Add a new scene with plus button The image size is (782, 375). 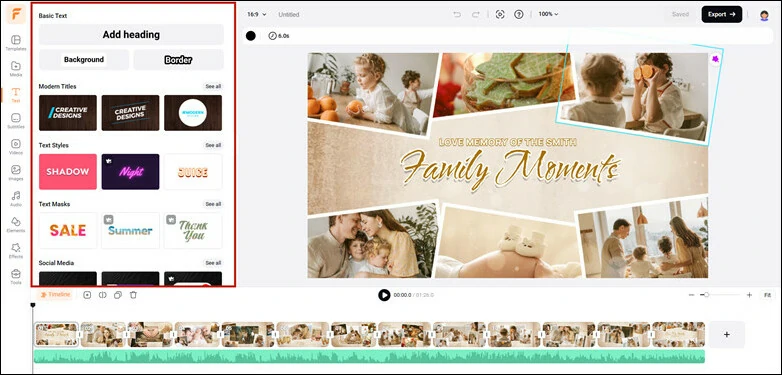click(727, 334)
